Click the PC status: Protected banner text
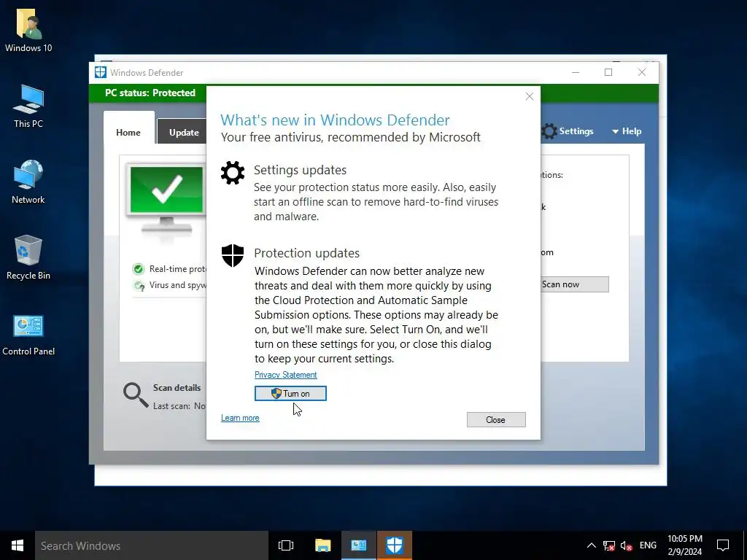 click(x=150, y=93)
